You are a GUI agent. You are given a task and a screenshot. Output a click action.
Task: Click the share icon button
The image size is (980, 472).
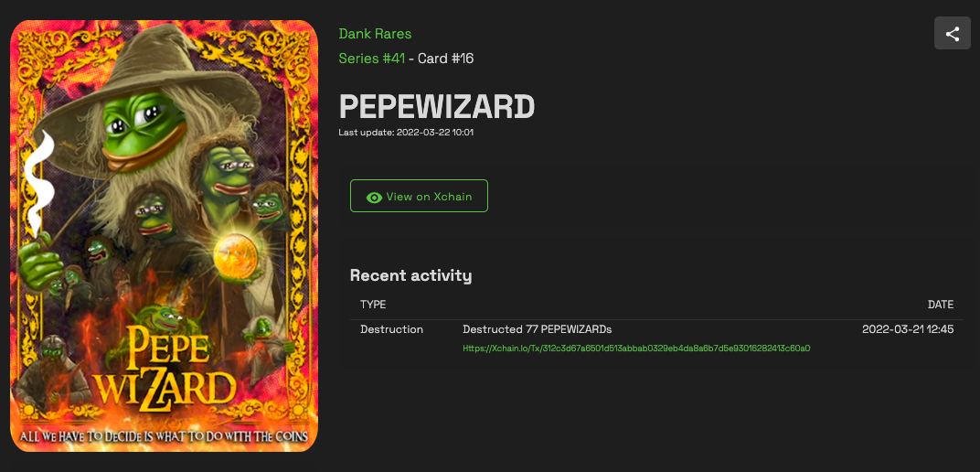tap(952, 34)
